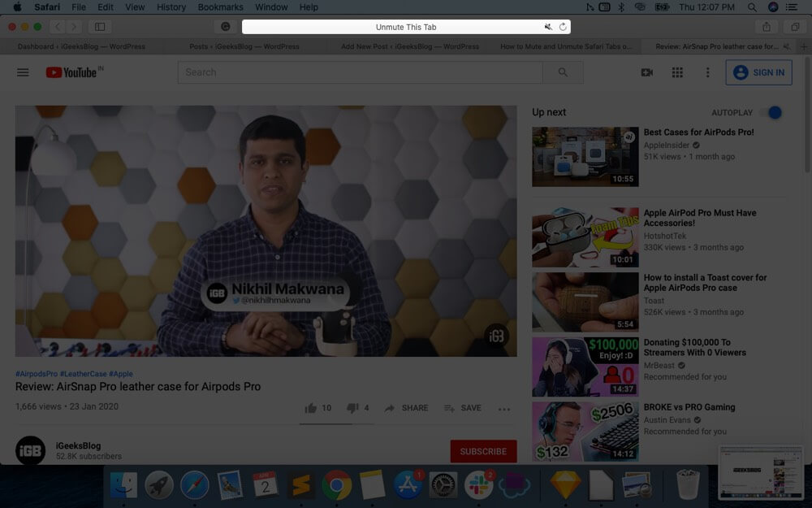The width and height of the screenshot is (812, 508).
Task: Click the muted speaker icon on the Review tab
Action: tap(787, 46)
